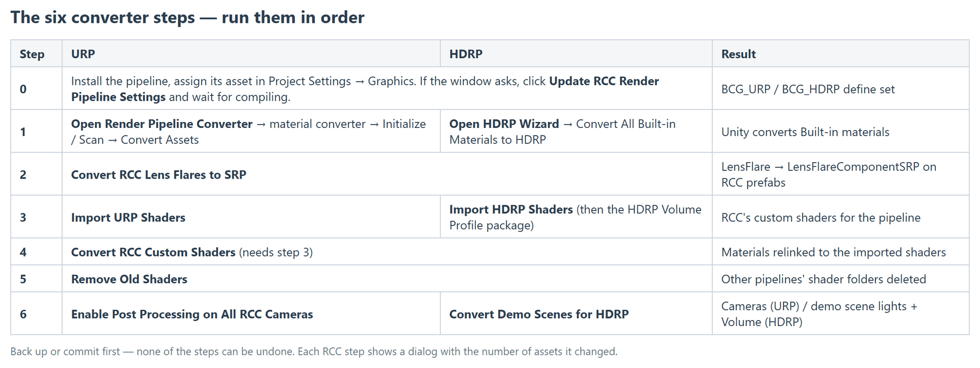This screenshot has height=368, width=980.
Task: Click the 'Back up or commit first' note
Action: click(314, 352)
